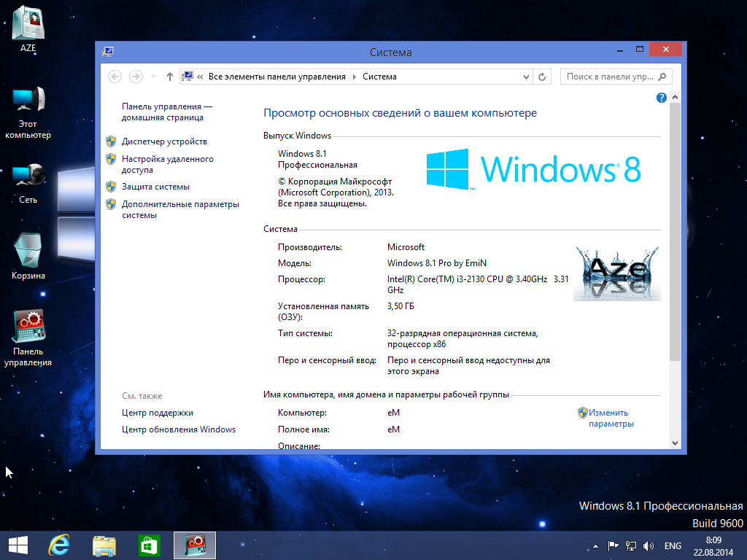Open the Start button on the taskbar

click(x=18, y=545)
